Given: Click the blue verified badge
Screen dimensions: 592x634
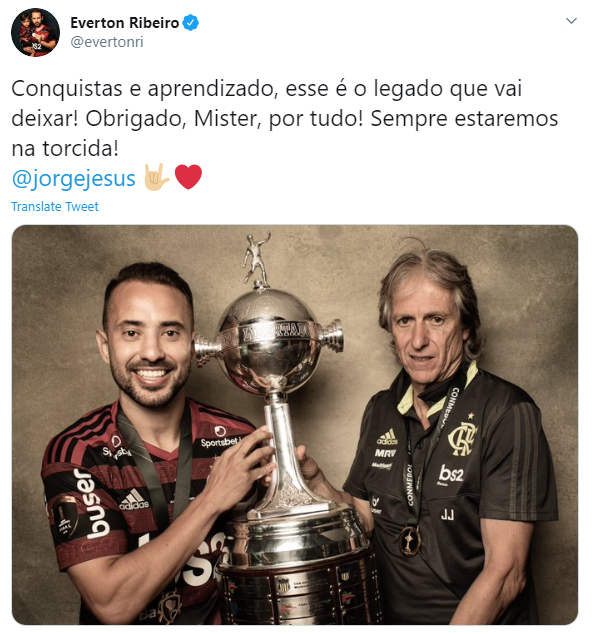Looking at the screenshot, I should (190, 23).
